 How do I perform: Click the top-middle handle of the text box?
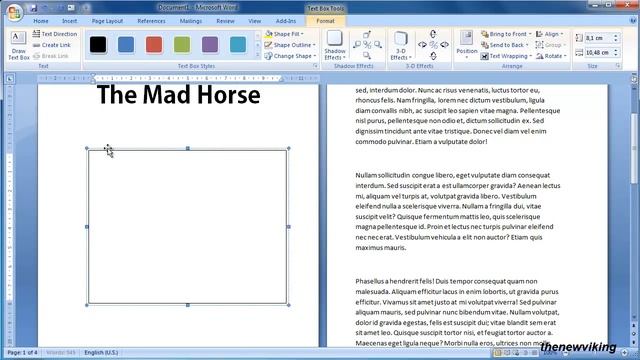[x=188, y=148]
